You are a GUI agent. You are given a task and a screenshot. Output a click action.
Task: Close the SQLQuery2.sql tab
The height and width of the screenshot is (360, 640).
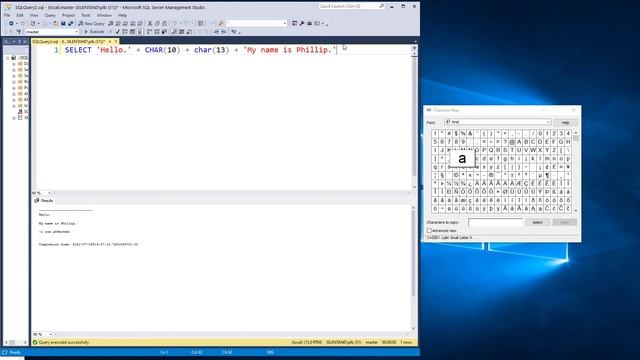click(116, 41)
